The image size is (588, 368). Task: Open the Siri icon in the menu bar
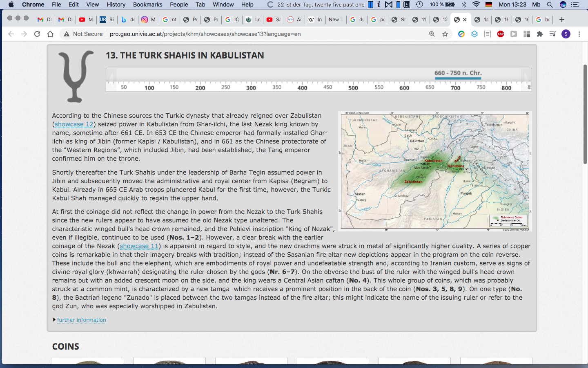pos(563,4)
